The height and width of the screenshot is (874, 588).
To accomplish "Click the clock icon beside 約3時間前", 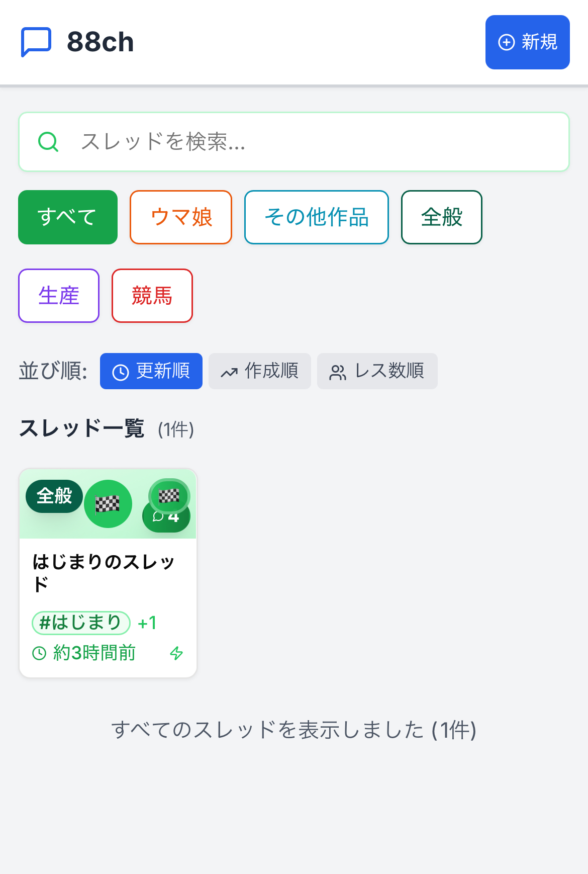I will point(39,653).
